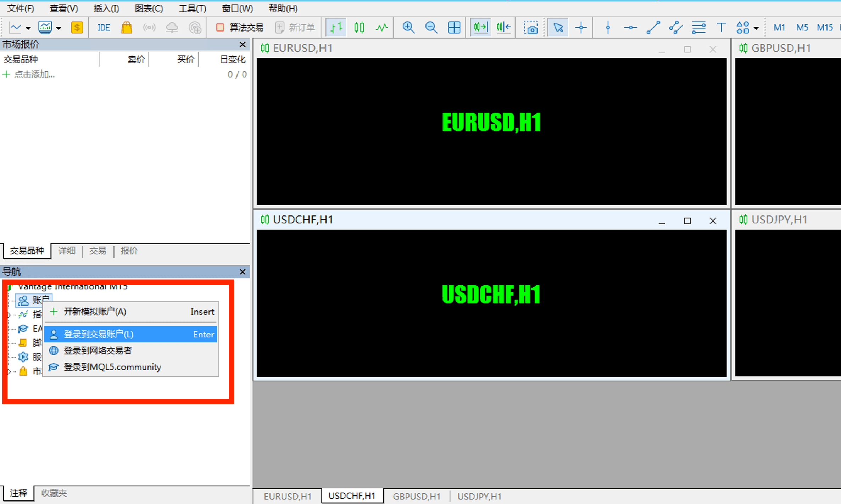The height and width of the screenshot is (504, 841).
Task: Expand the indicators node in the Navigator tree
Action: pos(9,314)
